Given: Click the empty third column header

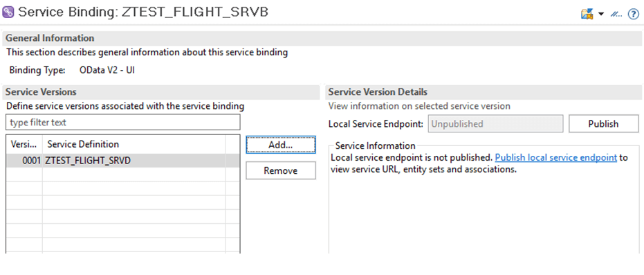Looking at the screenshot, I should [232, 144].
